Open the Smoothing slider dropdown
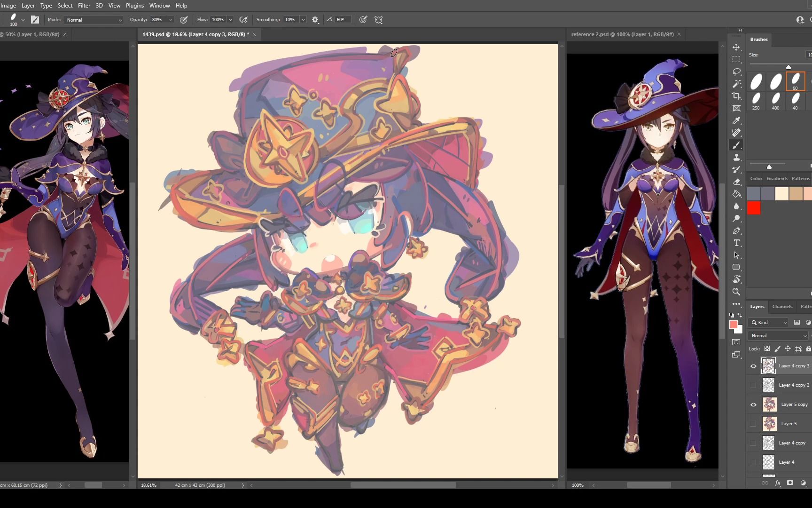812x508 pixels. pyautogui.click(x=303, y=20)
